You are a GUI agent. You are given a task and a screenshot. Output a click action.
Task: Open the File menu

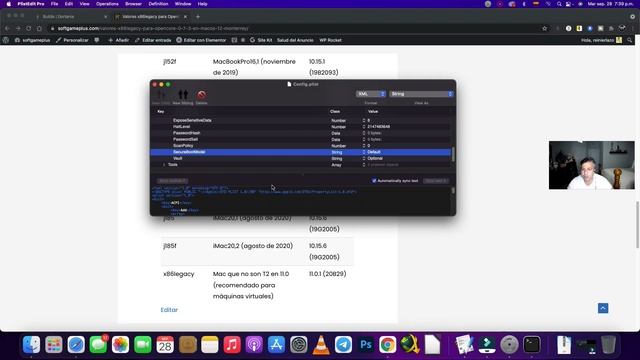pyautogui.click(x=54, y=4)
